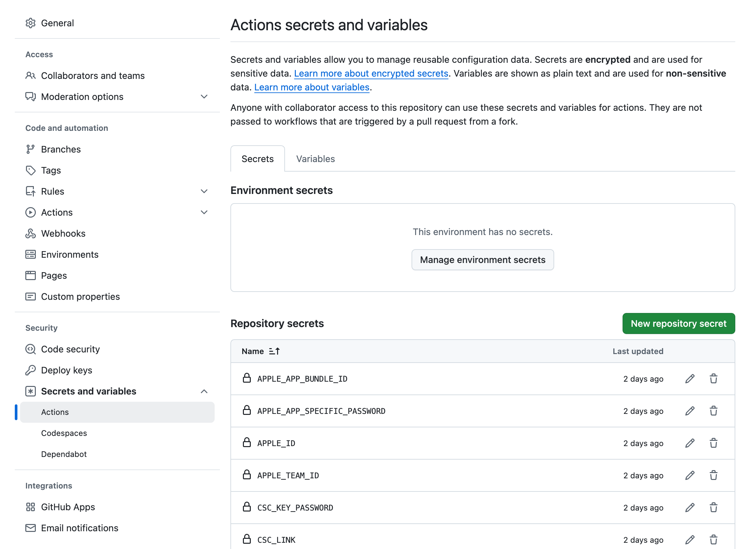Click the delete trash icon for APPLE_APP_SPECIFIC_PASSWORD
Image resolution: width=756 pixels, height=549 pixels.
tap(714, 411)
